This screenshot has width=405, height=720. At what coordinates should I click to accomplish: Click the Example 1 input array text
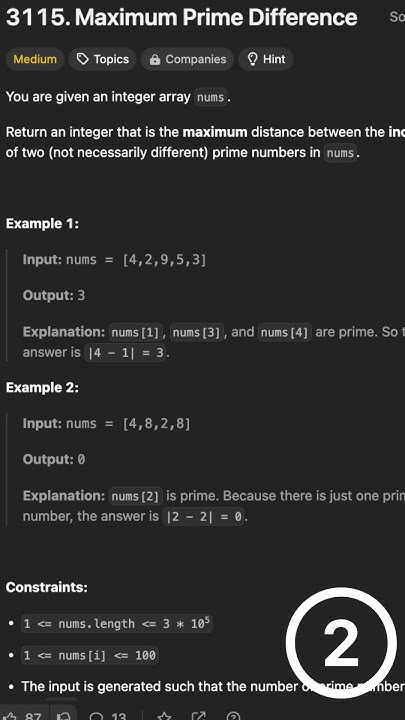tap(164, 260)
